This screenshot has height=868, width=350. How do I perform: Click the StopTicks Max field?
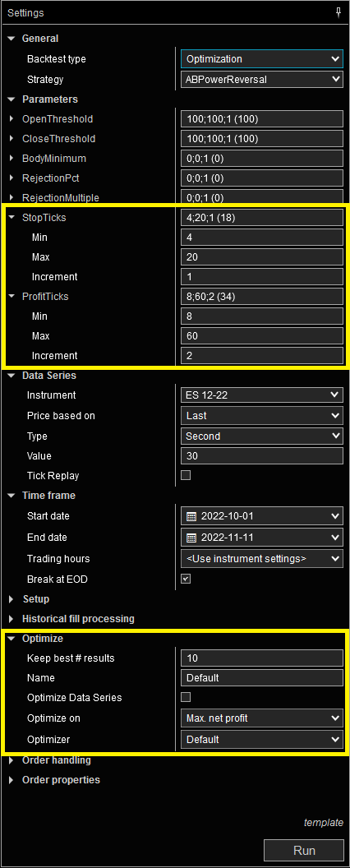tap(262, 257)
